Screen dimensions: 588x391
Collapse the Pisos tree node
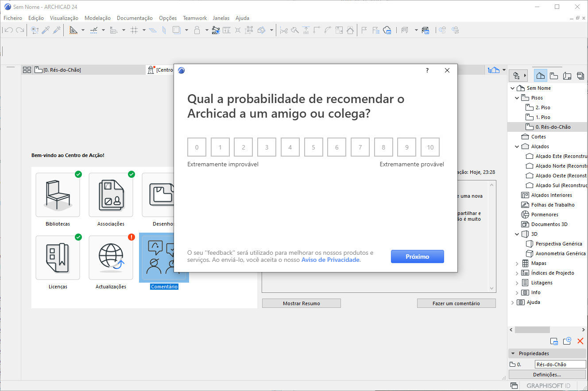pos(517,98)
